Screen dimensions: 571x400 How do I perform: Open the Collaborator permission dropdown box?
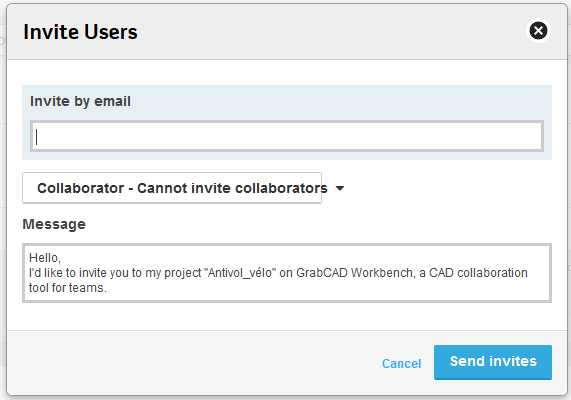pos(172,188)
